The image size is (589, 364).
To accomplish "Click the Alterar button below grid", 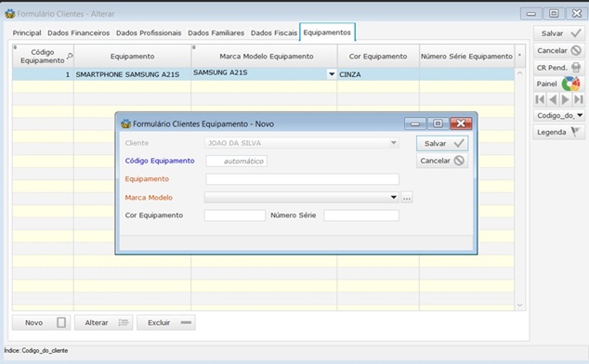I will [104, 323].
